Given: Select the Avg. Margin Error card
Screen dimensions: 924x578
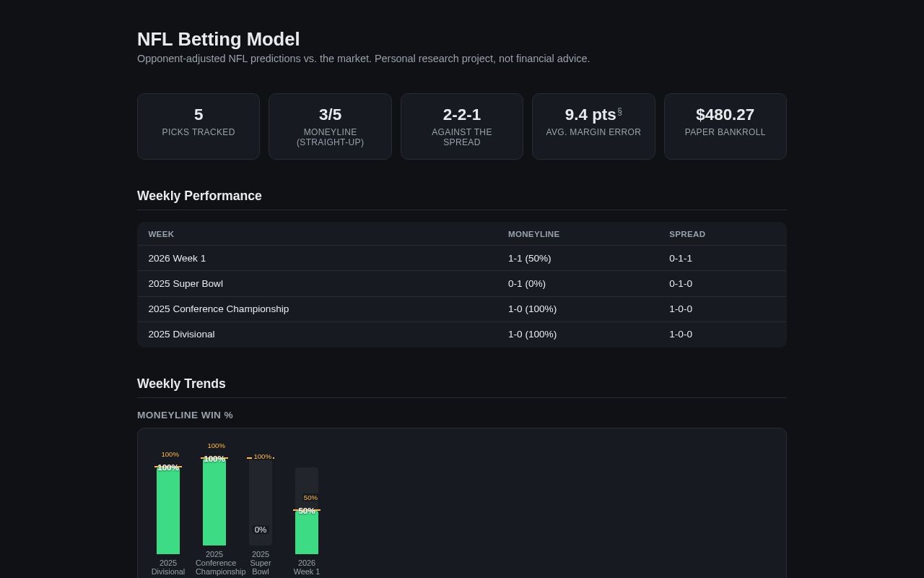Looking at the screenshot, I should 593,126.
